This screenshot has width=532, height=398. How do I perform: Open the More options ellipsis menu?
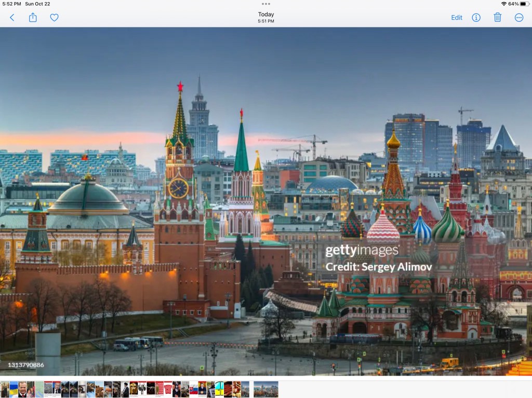tap(518, 18)
